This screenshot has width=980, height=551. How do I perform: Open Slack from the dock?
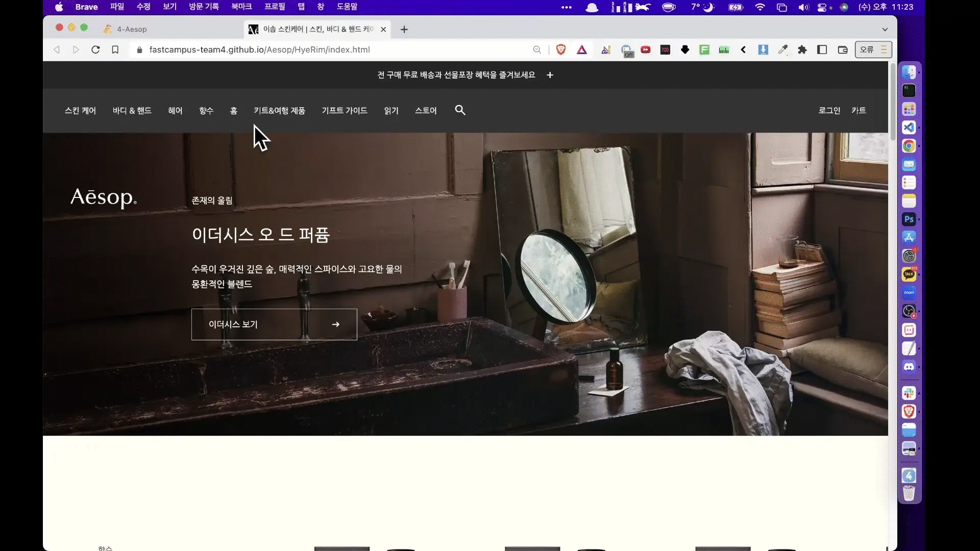(909, 393)
